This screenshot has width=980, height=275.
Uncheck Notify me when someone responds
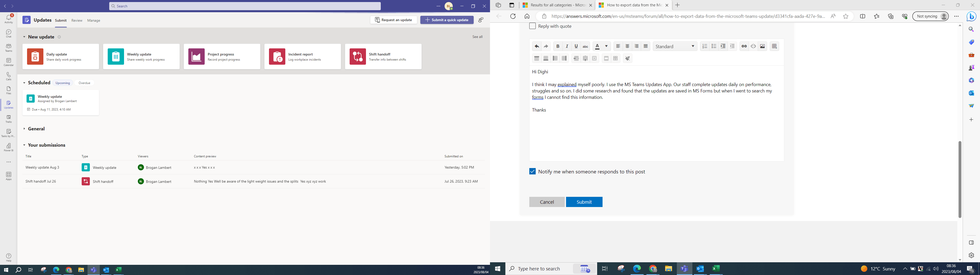(533, 171)
